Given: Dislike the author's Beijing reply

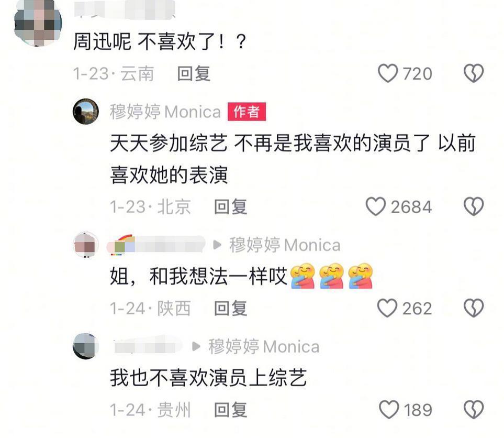Looking at the screenshot, I should pyautogui.click(x=474, y=206).
